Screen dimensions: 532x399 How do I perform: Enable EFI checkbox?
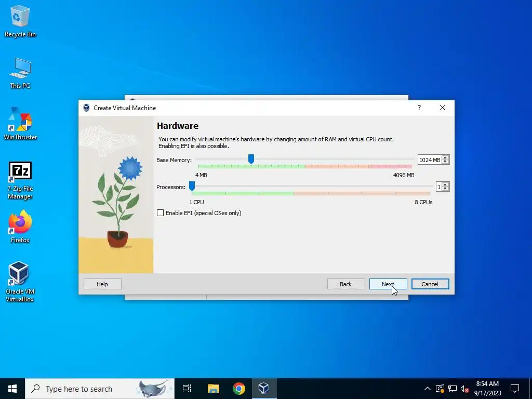tap(160, 212)
